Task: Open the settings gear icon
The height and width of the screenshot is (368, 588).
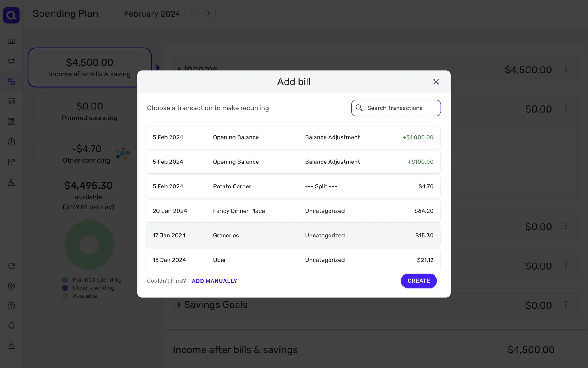Action: click(11, 286)
